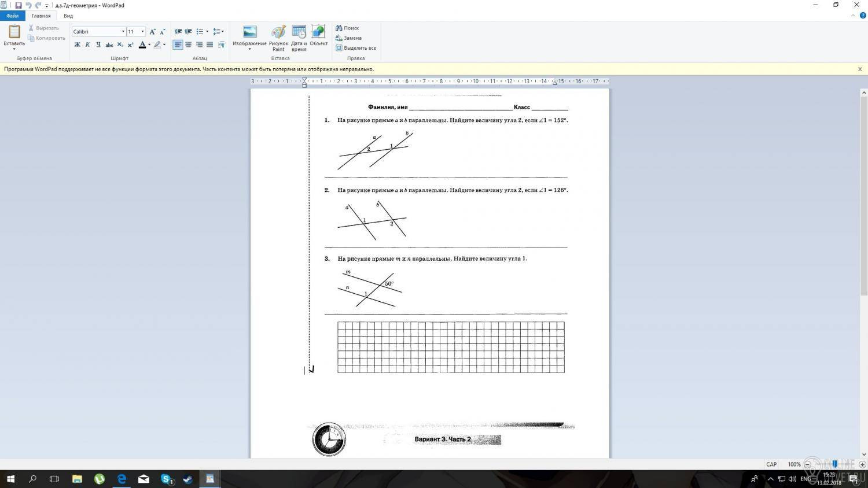
Task: Open the Файл menu
Action: coord(12,16)
